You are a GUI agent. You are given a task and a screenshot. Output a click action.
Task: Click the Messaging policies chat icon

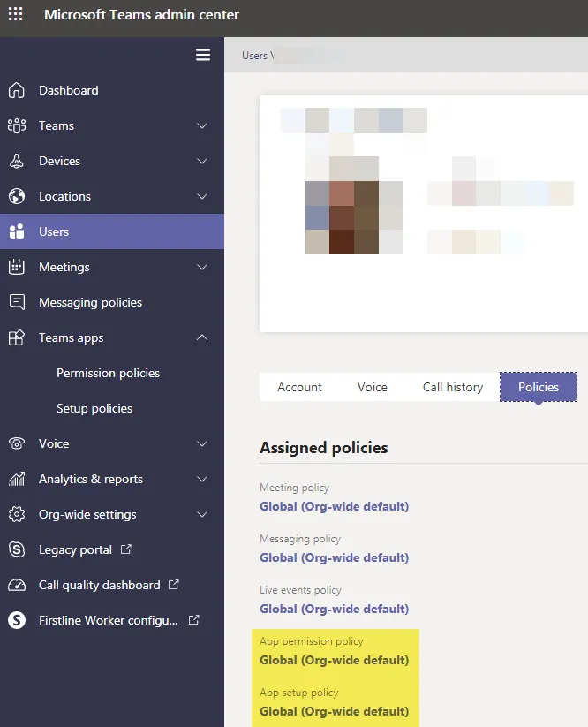pyautogui.click(x=17, y=302)
